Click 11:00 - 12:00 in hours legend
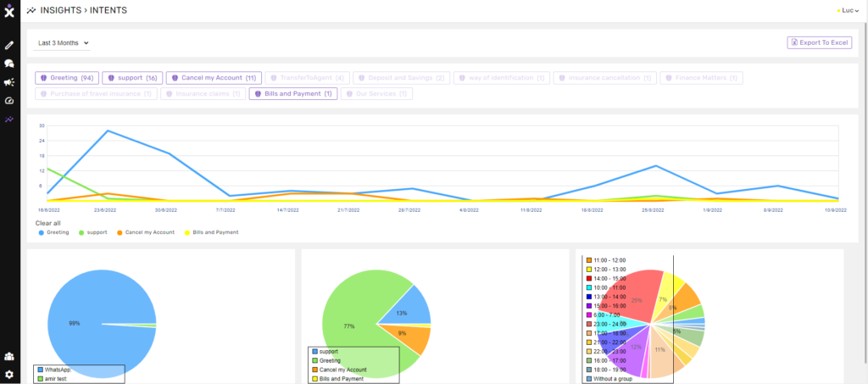 pos(605,260)
